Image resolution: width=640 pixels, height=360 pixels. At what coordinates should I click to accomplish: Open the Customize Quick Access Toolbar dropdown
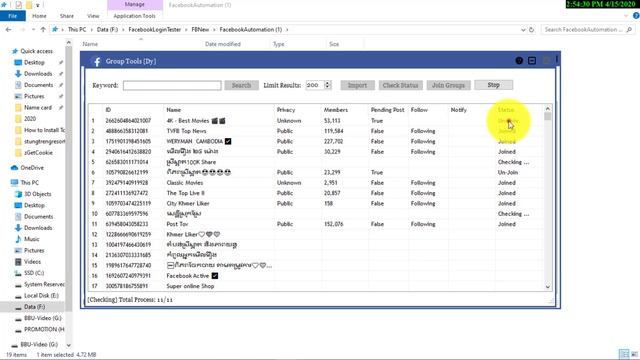[38, 5]
